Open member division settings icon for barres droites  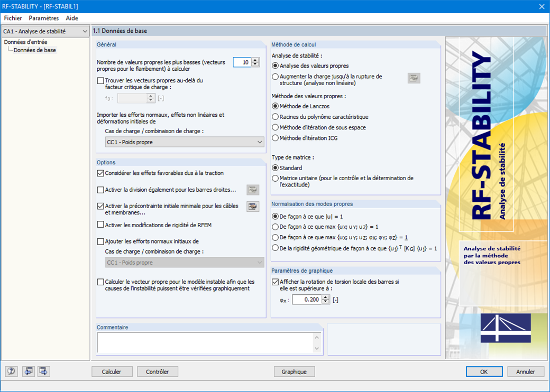(253, 190)
